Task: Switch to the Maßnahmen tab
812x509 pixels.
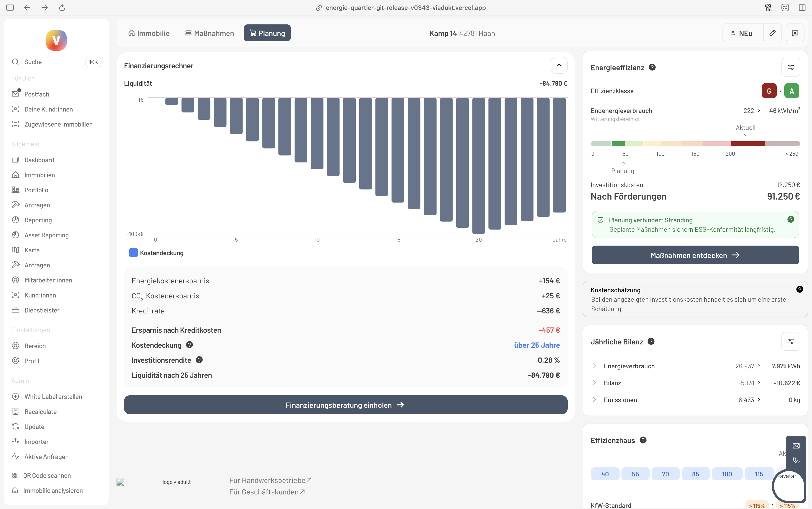Action: point(210,33)
